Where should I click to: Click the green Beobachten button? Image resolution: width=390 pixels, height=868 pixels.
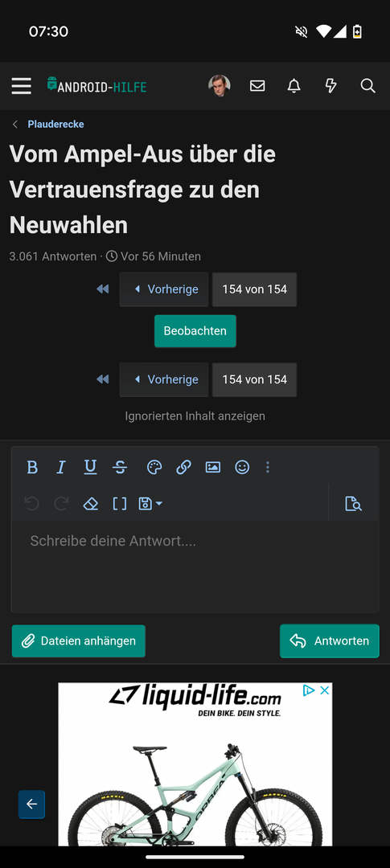pos(195,331)
